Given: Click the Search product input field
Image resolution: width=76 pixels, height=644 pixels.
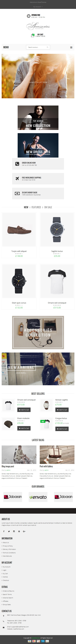Looking at the screenshot, I should pos(37,47).
